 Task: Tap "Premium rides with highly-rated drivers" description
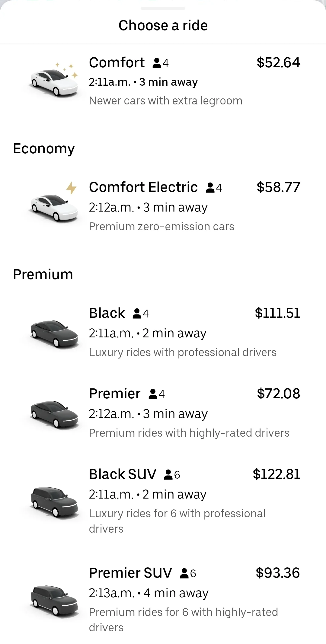pyautogui.click(x=189, y=433)
